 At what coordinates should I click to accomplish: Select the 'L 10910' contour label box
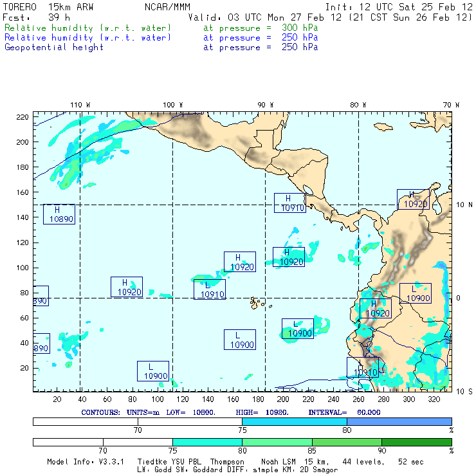[x=210, y=289]
